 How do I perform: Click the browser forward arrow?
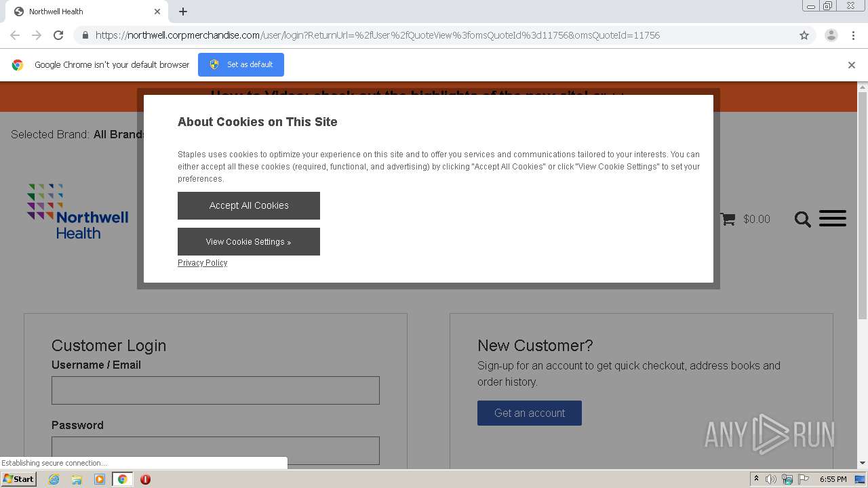(x=37, y=35)
